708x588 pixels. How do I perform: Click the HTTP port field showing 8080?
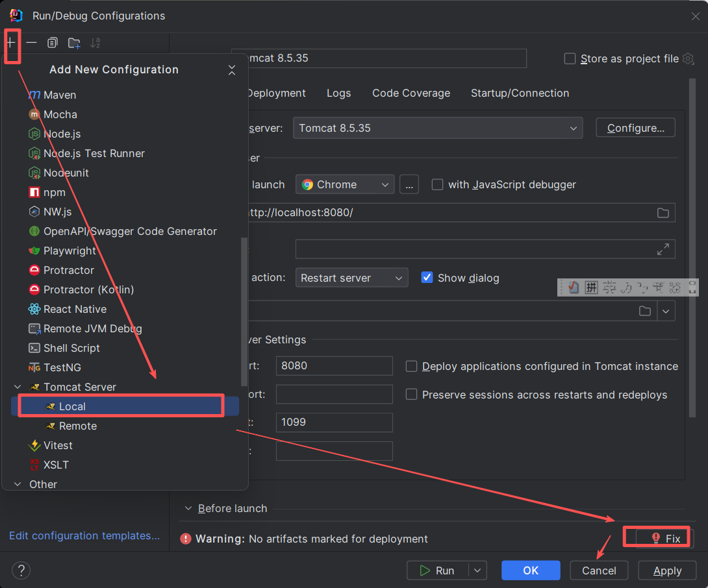[334, 365]
